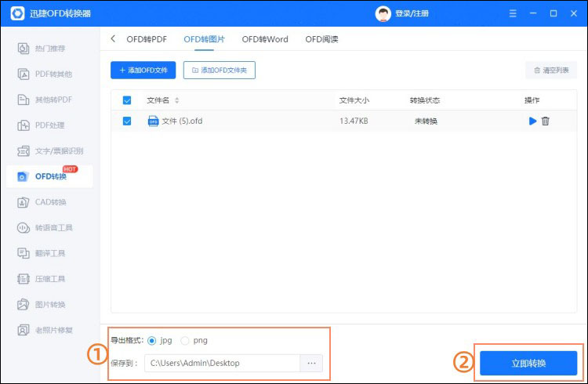Click the 添加OFD文件 button
Screen dimensions: 588x384
click(143, 70)
